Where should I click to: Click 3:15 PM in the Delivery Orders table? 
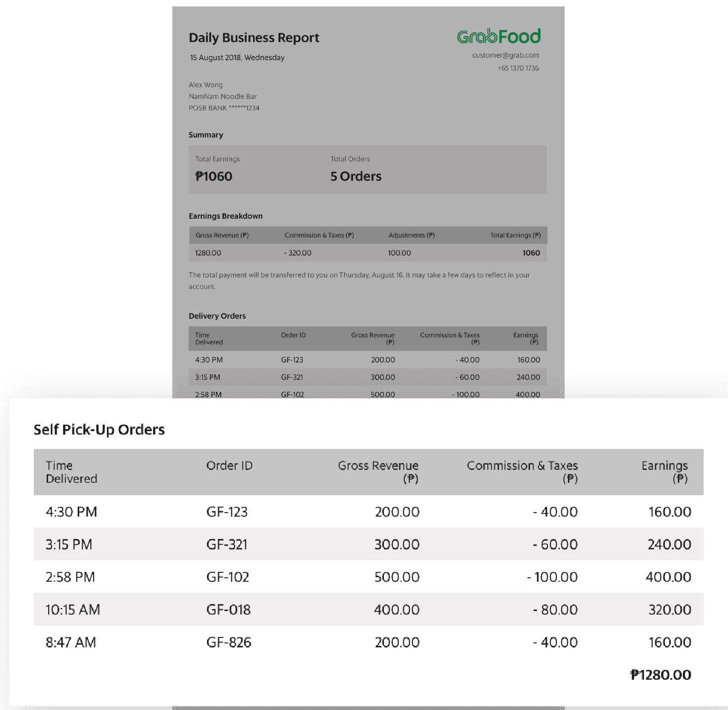click(207, 377)
